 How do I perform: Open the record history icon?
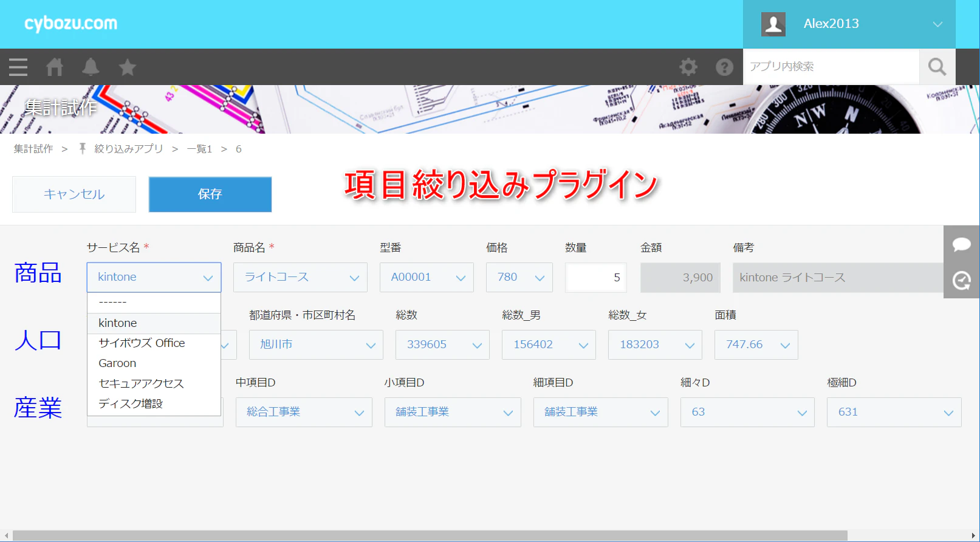962,280
